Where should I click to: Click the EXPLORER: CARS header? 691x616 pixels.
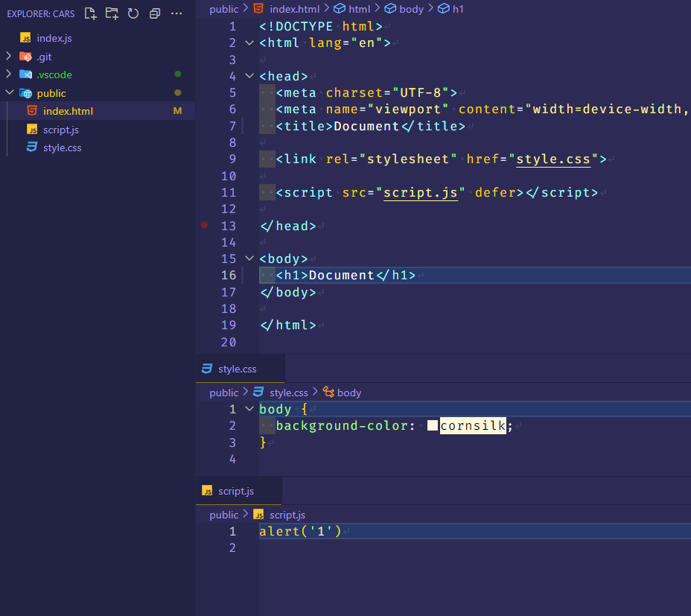40,13
